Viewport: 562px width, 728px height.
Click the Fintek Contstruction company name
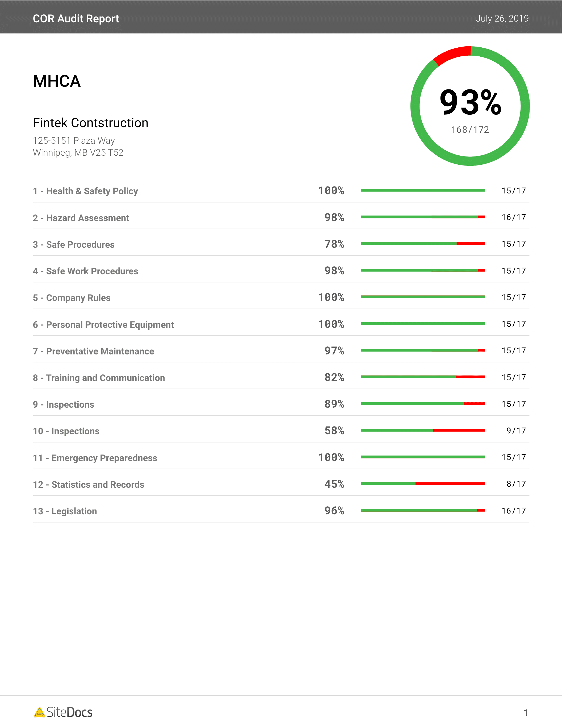[x=91, y=123]
